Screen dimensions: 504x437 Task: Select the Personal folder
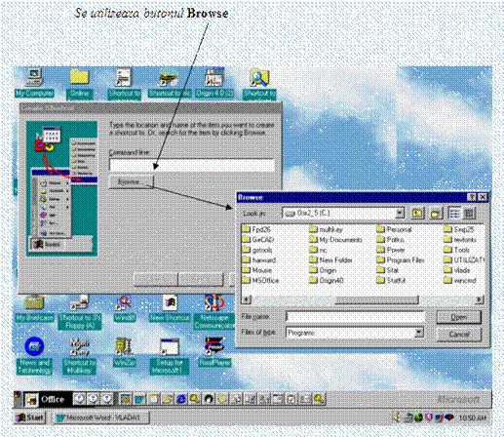coord(394,229)
